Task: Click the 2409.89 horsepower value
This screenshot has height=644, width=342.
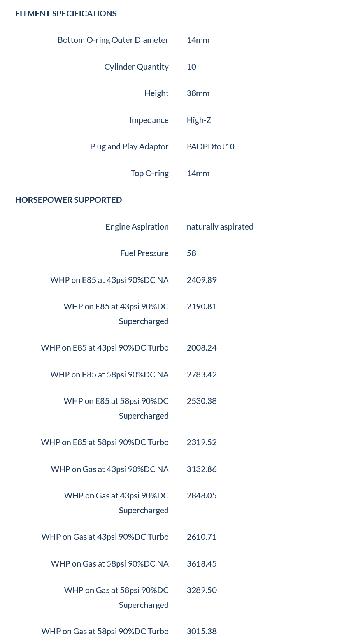Action: click(202, 280)
